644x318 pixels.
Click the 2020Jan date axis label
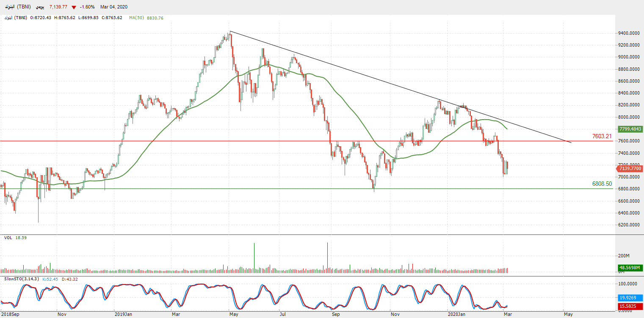457,314
